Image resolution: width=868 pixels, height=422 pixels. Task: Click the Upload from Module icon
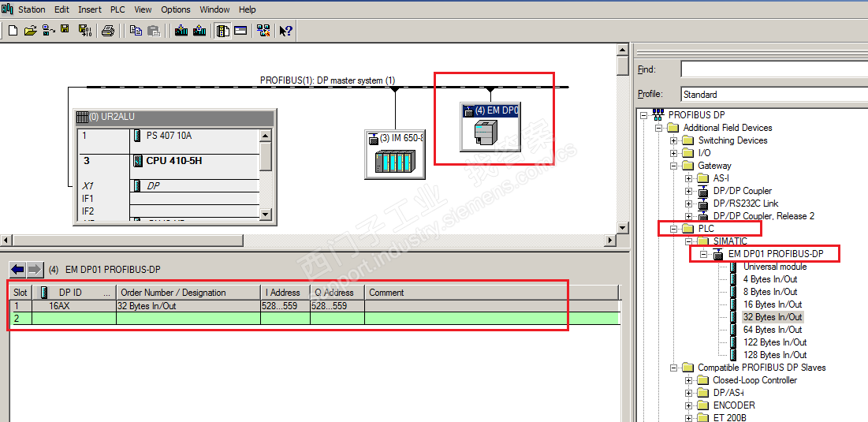coord(199,31)
